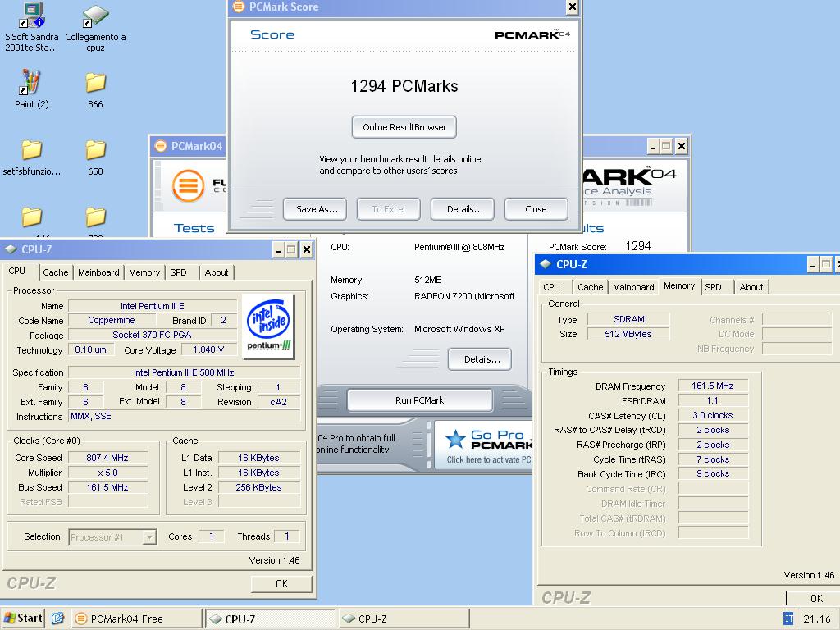The image size is (840, 630).
Task: Select SPD tab in right CPU-Z window
Action: (x=713, y=287)
